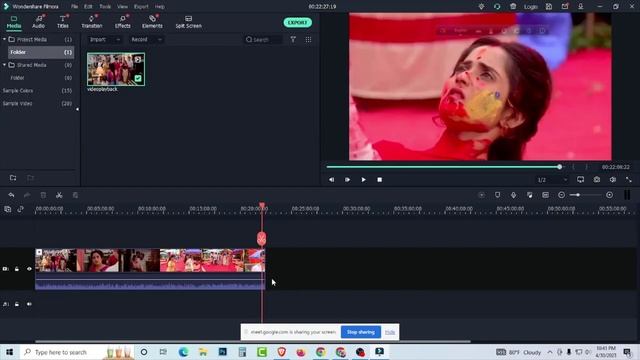The width and height of the screenshot is (640, 360).
Task: Open the Import dropdown
Action: (104, 40)
